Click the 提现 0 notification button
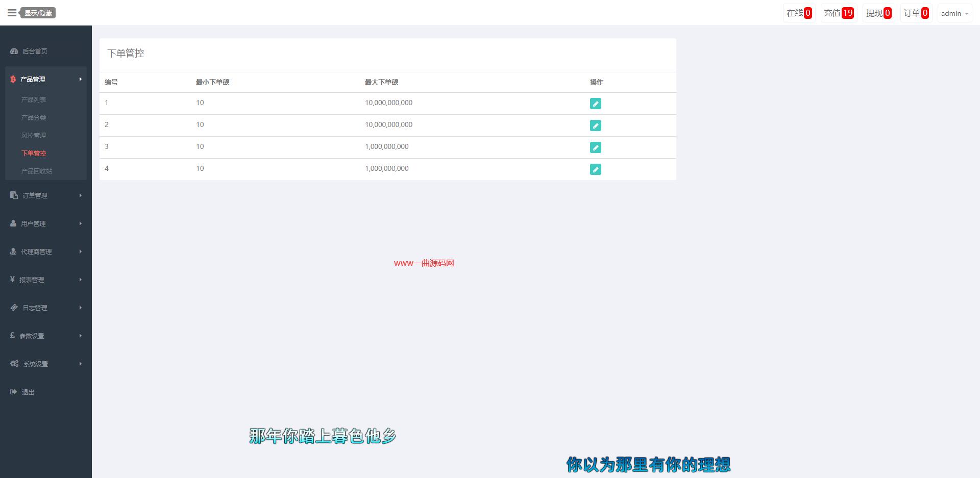980x478 pixels. (x=878, y=13)
